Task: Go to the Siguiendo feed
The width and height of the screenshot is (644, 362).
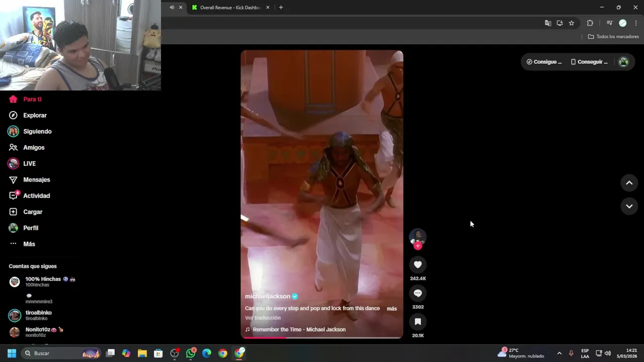Action: (30, 131)
